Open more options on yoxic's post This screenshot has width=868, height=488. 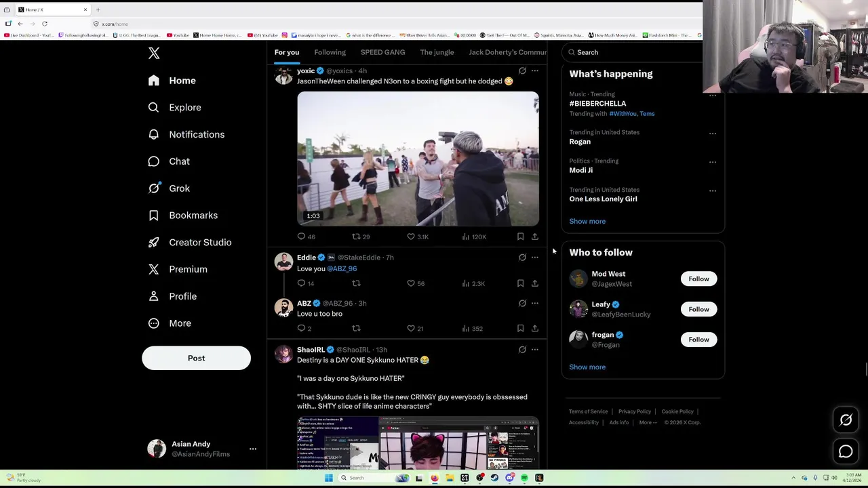[534, 70]
